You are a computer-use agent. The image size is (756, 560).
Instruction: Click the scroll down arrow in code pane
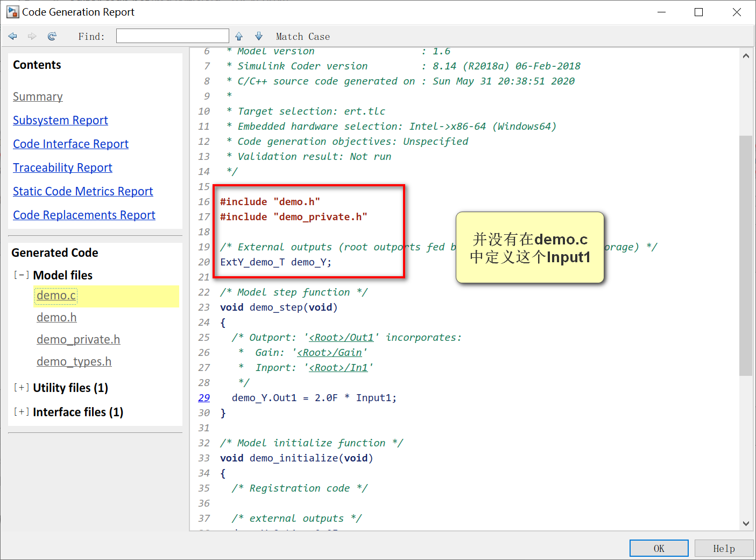click(746, 523)
